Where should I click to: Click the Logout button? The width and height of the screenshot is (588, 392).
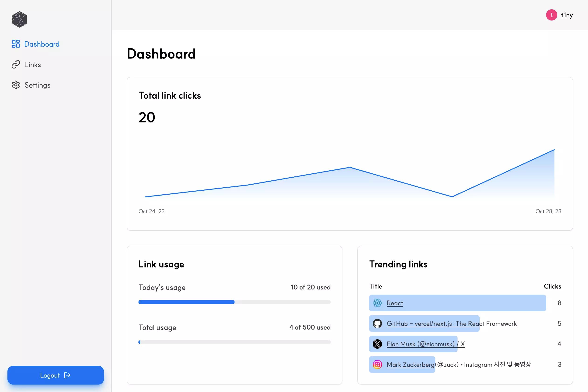[56, 375]
